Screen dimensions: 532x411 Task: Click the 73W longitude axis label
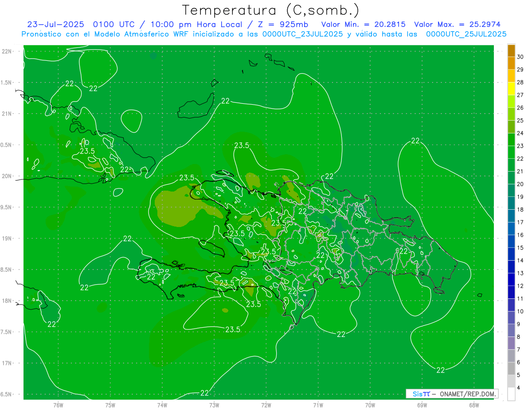[x=214, y=405]
